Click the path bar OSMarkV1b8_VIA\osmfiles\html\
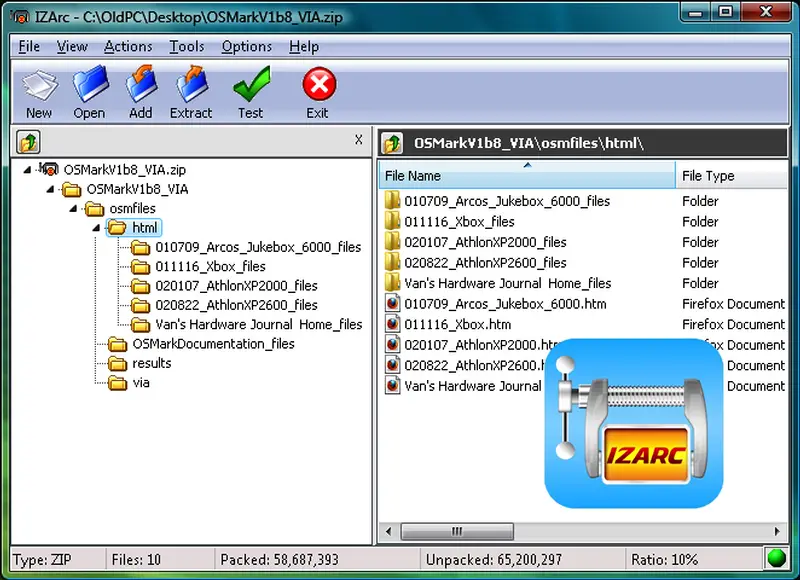This screenshot has width=800, height=580. [529, 143]
